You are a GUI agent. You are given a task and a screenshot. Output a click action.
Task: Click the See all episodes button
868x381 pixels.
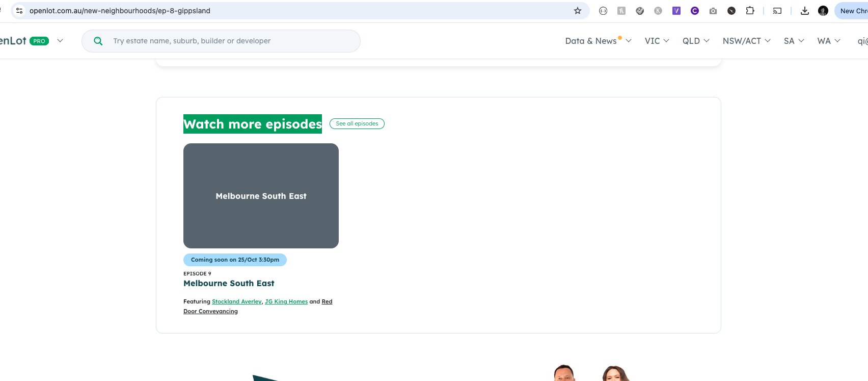coord(357,123)
